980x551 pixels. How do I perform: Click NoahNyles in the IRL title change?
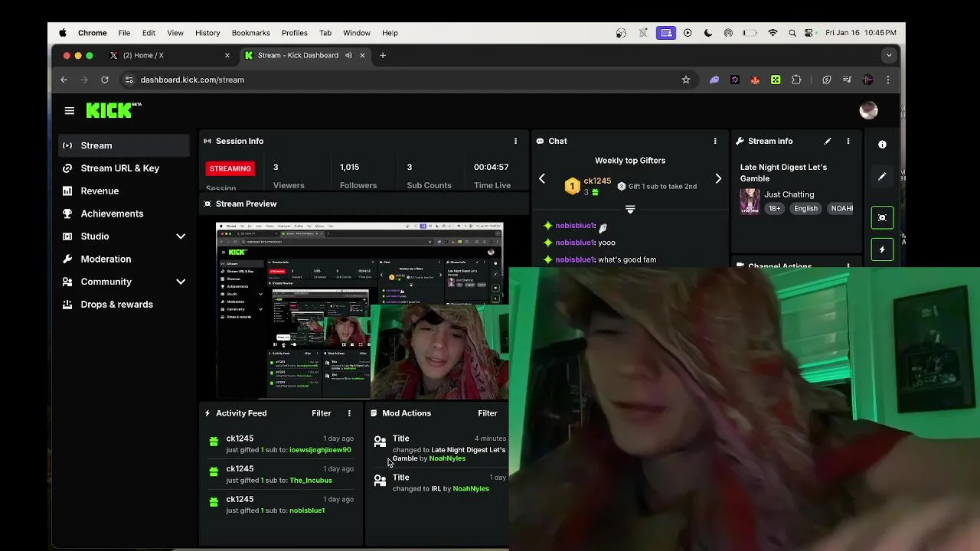pos(471,489)
